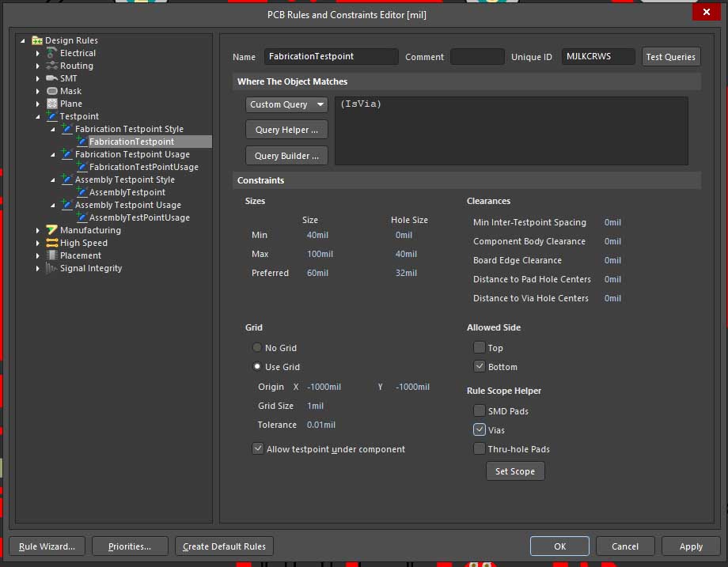Click the Comment input field

(477, 57)
